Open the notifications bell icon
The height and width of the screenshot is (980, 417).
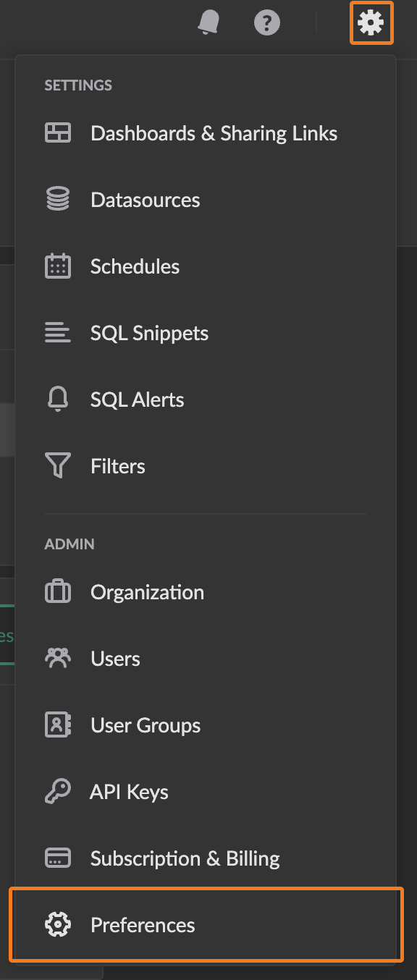coord(208,23)
